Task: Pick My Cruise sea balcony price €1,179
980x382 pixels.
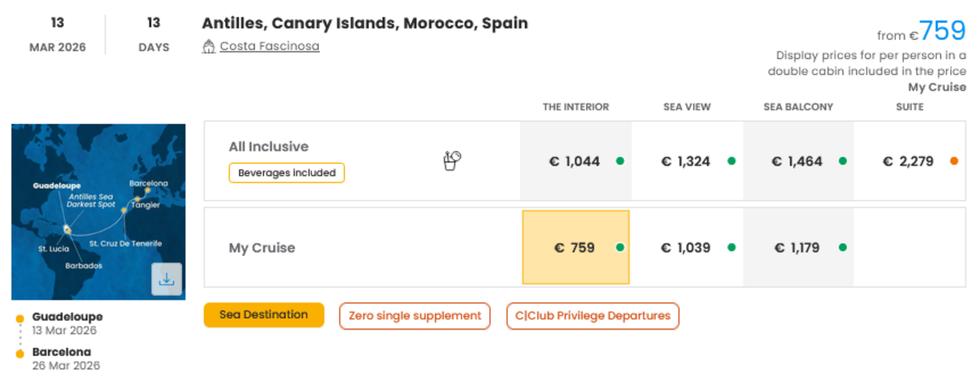Action: 797,247
